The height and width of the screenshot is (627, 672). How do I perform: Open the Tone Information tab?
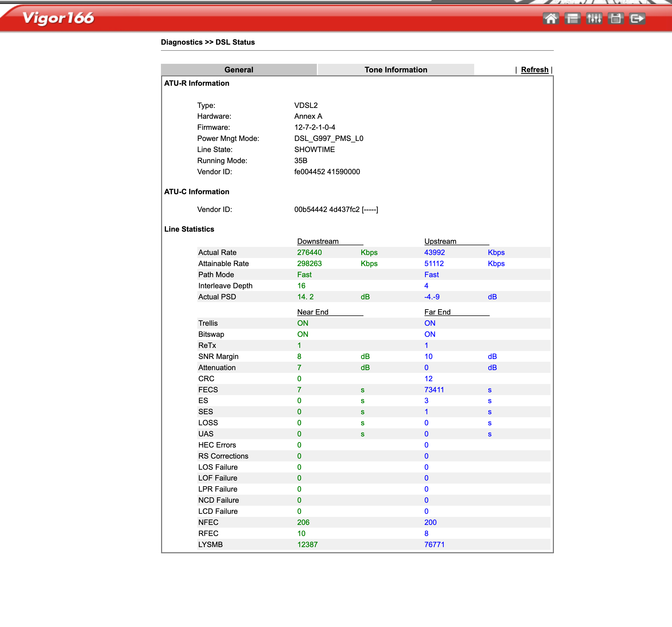[x=395, y=70]
